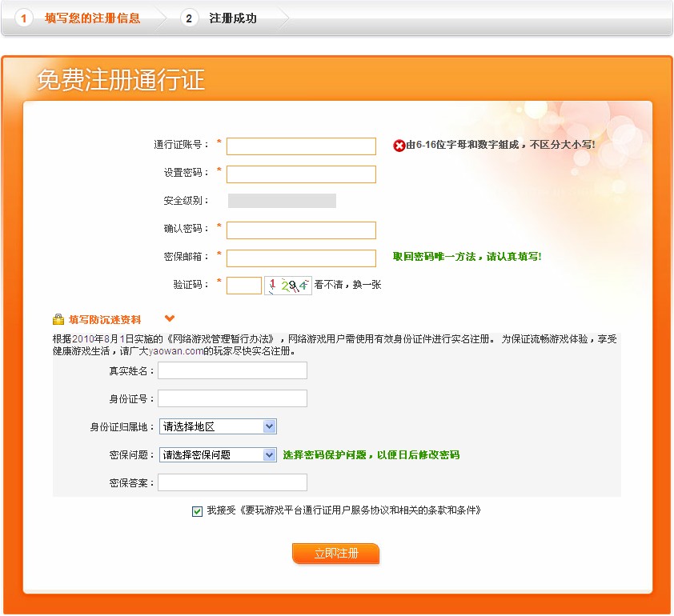Select the 填写您的注册信息 step tab
Screen dimensions: 674x616
coord(92,18)
